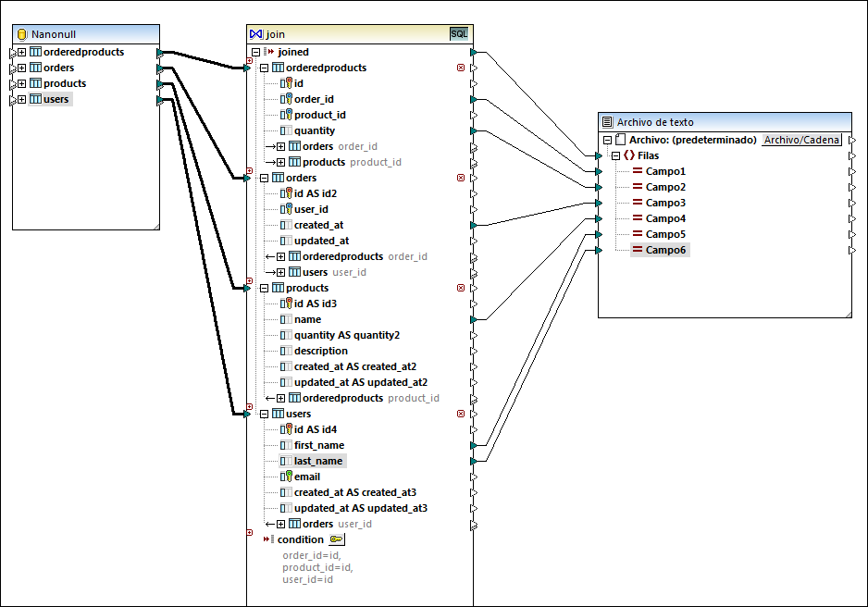Click the Archivo/Cadena button
This screenshot has height=607, width=868.
click(x=801, y=140)
